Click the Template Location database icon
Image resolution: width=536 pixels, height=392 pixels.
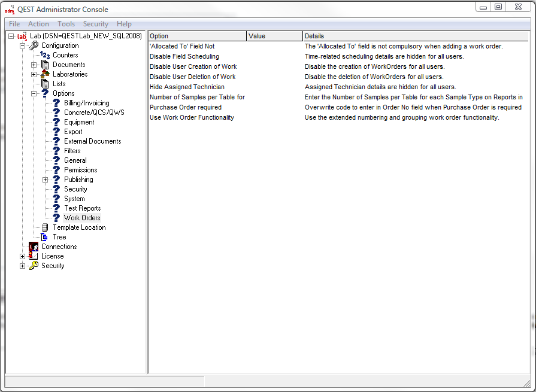click(45, 227)
